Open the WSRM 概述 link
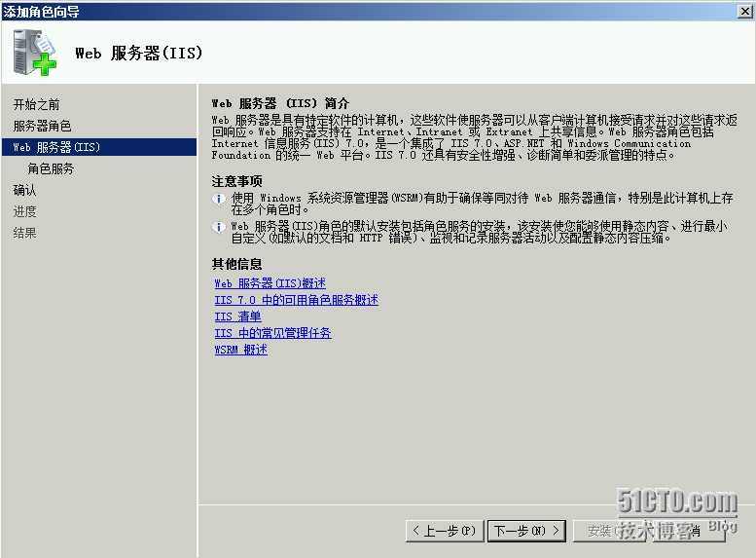Viewport: 756px width, 558px height. coord(240,350)
